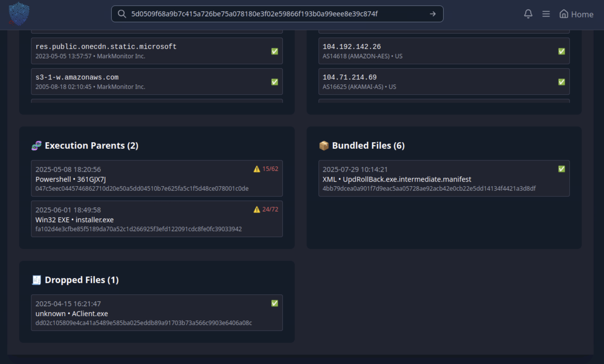Click timestamp 2025-06-01 18:49:58
Image resolution: width=604 pixels, height=364 pixels.
68,210
